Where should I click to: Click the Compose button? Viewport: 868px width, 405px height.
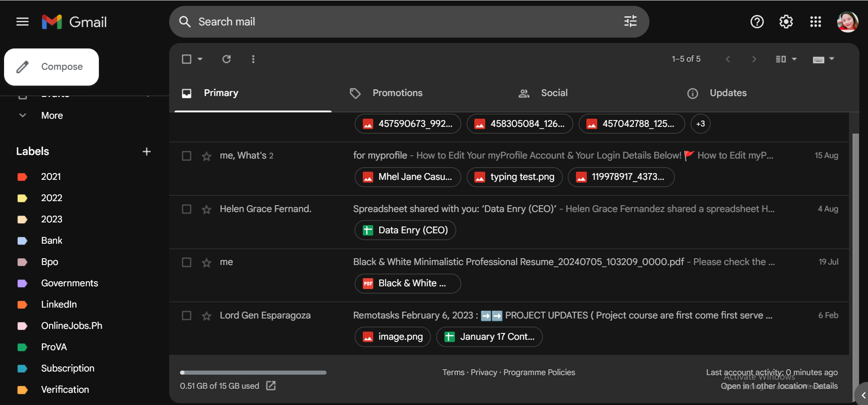click(x=52, y=67)
